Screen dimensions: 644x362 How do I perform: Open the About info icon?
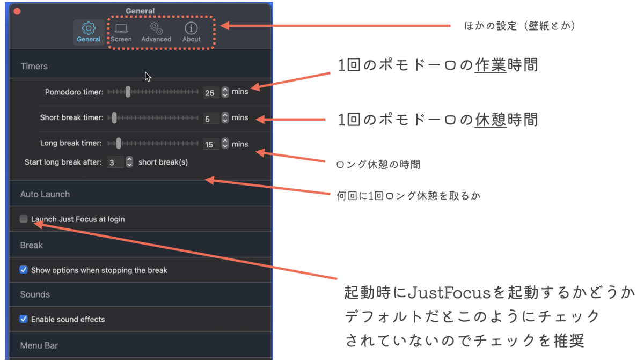click(x=191, y=32)
